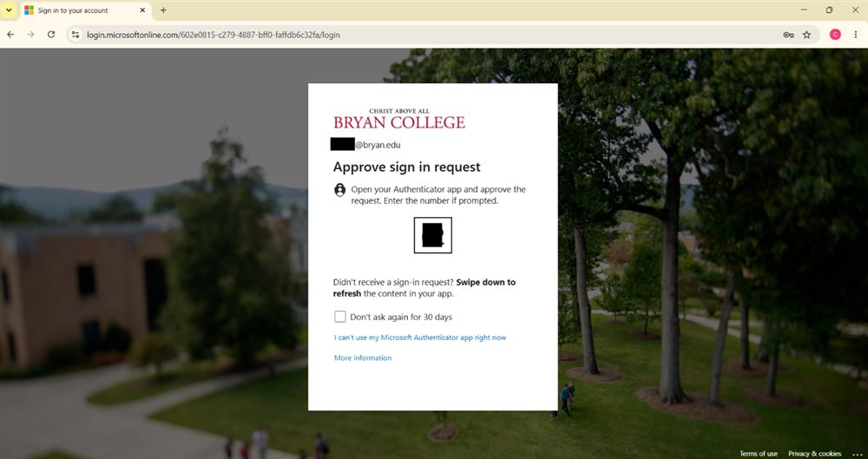Select the 'Sign in to your account' tab
868x459 pixels.
click(x=86, y=10)
